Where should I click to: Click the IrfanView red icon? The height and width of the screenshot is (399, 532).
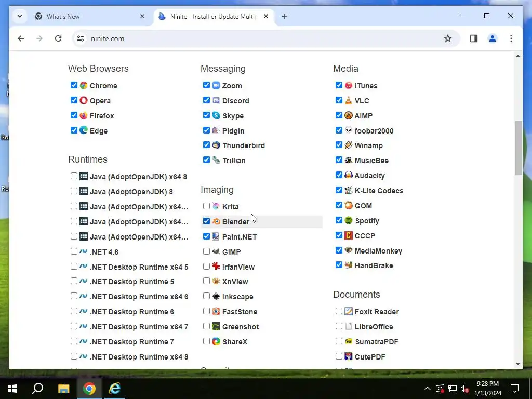coord(216,267)
